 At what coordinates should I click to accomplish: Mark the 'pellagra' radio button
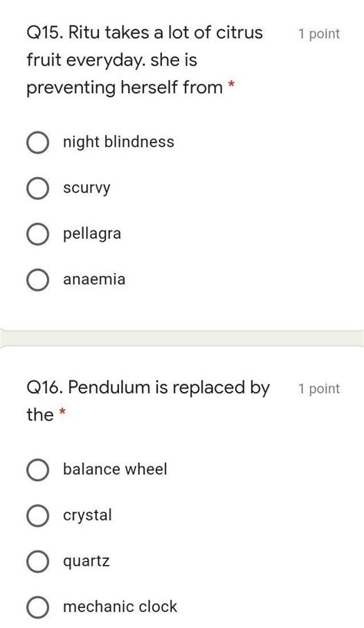coord(38,234)
